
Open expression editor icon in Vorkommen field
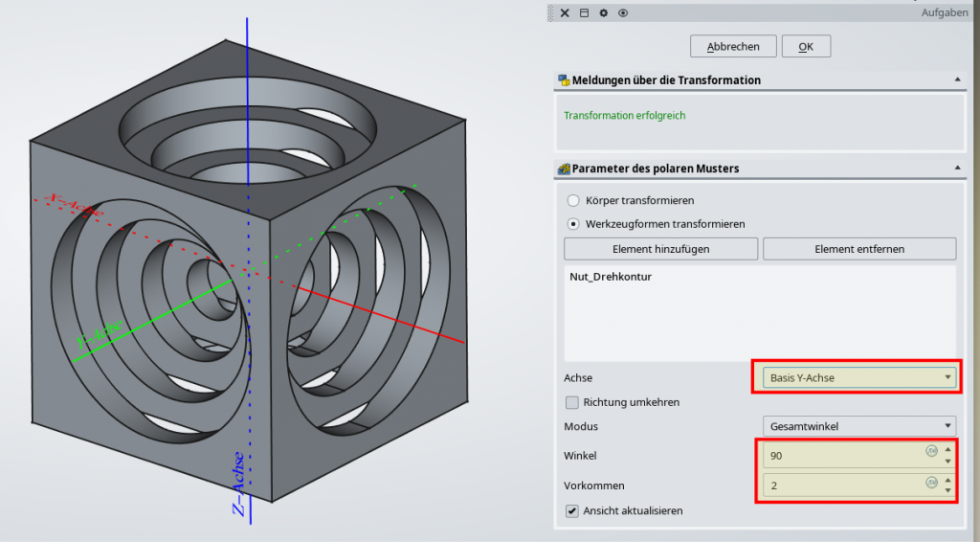931,484
